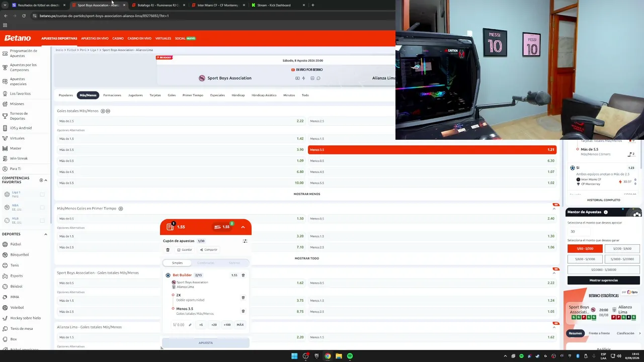Select the S/200 - S/600 win range
This screenshot has width=644, height=362.
(622, 249)
